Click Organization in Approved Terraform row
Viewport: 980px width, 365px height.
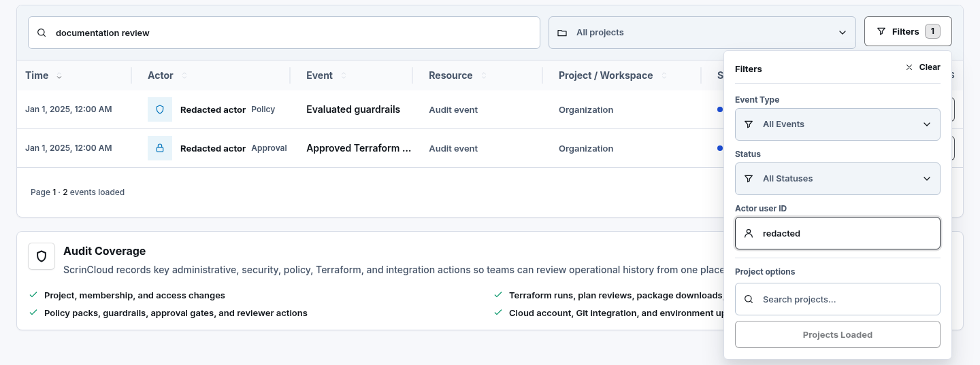point(586,149)
